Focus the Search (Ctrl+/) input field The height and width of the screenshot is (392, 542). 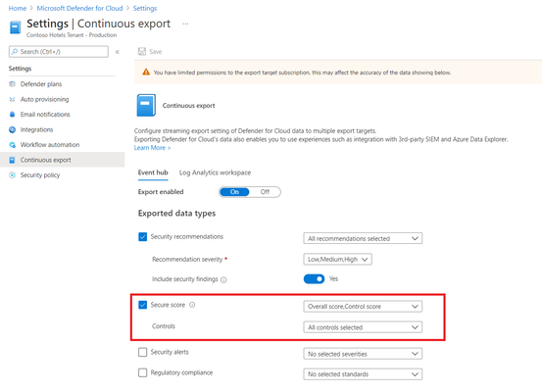click(x=59, y=52)
